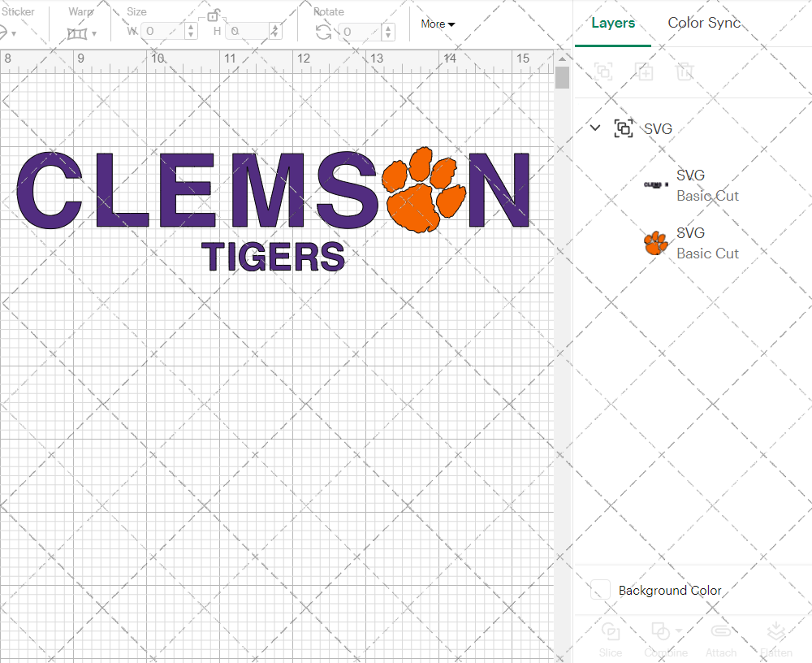Viewport: 812px width, 663px height.
Task: Open the More dropdown
Action: click(x=437, y=24)
